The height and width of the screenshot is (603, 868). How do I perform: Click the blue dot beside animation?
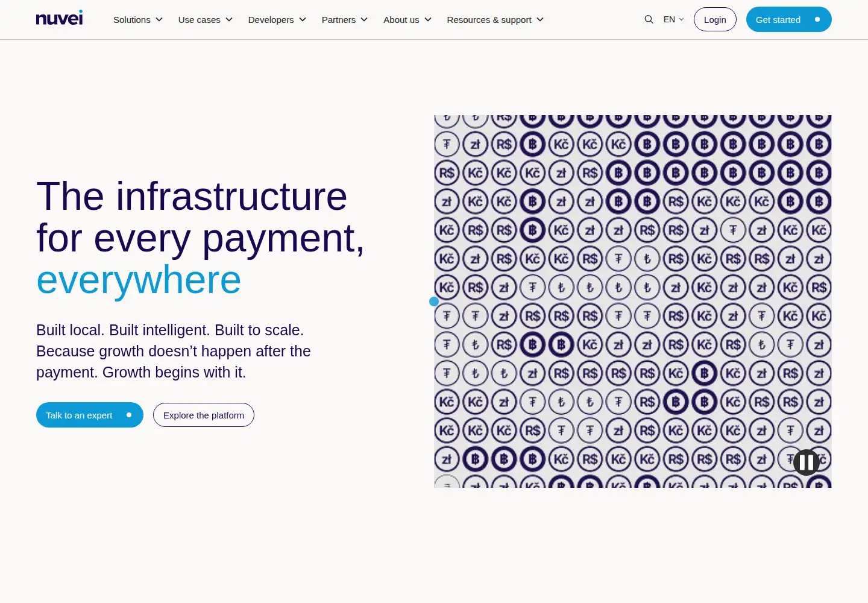434,301
